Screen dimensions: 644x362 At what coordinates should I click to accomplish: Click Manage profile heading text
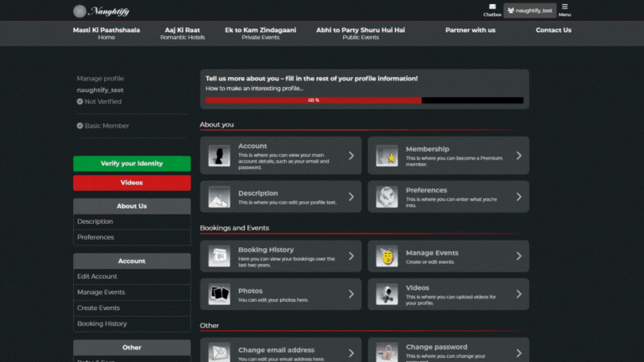101,79
